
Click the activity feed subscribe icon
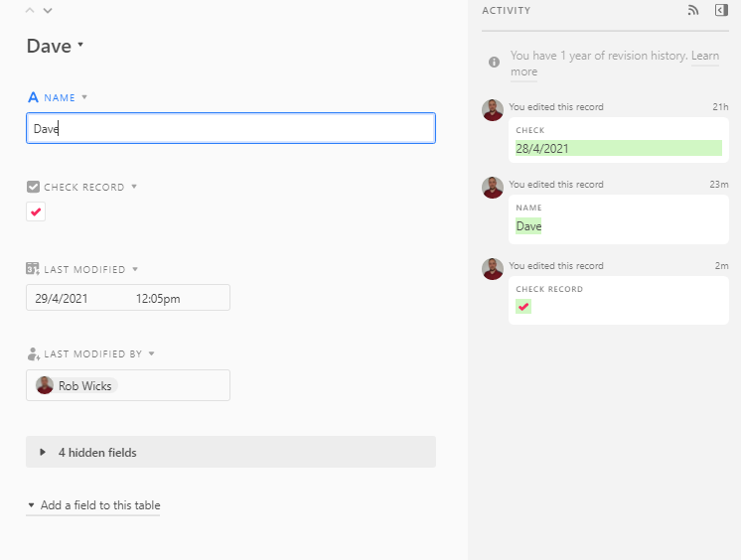(x=692, y=10)
